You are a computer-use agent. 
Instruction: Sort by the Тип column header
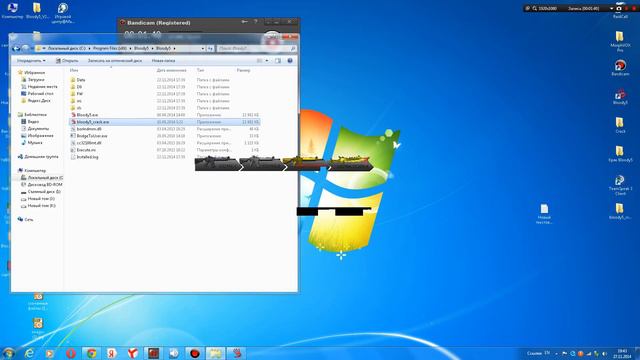pyautogui.click(x=200, y=70)
